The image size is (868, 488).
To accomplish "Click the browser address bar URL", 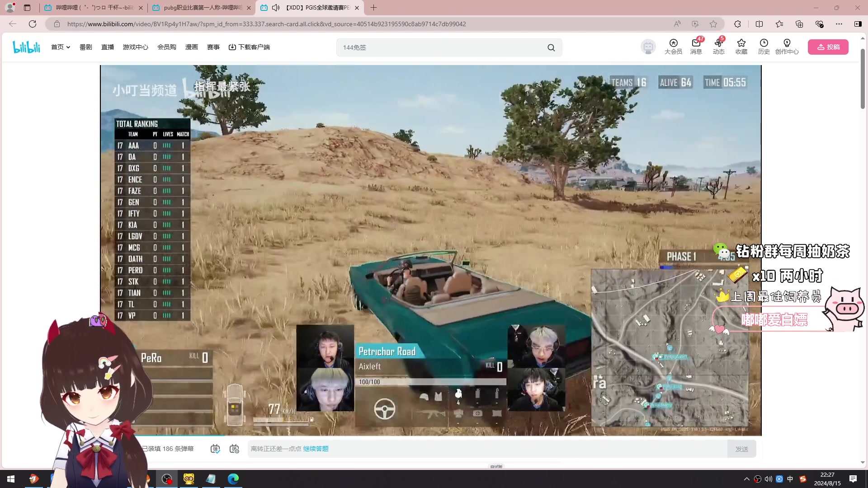I will (x=267, y=24).
